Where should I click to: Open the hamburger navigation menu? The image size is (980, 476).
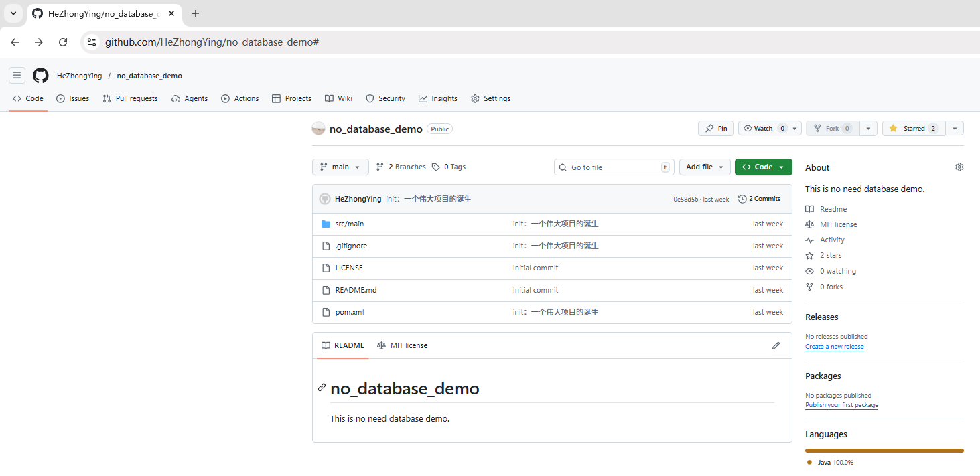tap(17, 76)
